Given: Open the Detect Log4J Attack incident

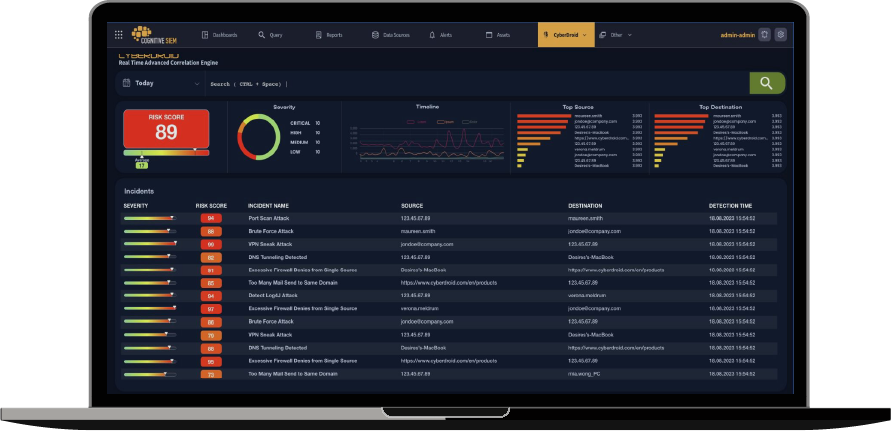Looking at the screenshot, I should tap(274, 296).
